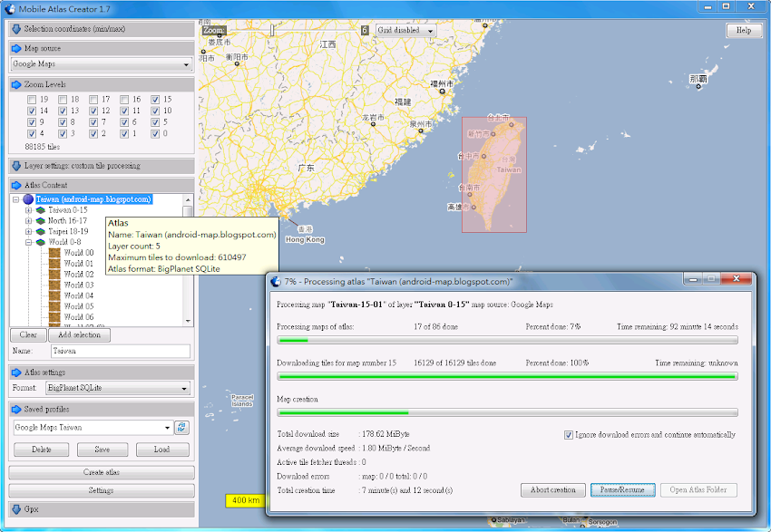
Task: Toggle ignore download errors checkbox
Action: [569, 435]
